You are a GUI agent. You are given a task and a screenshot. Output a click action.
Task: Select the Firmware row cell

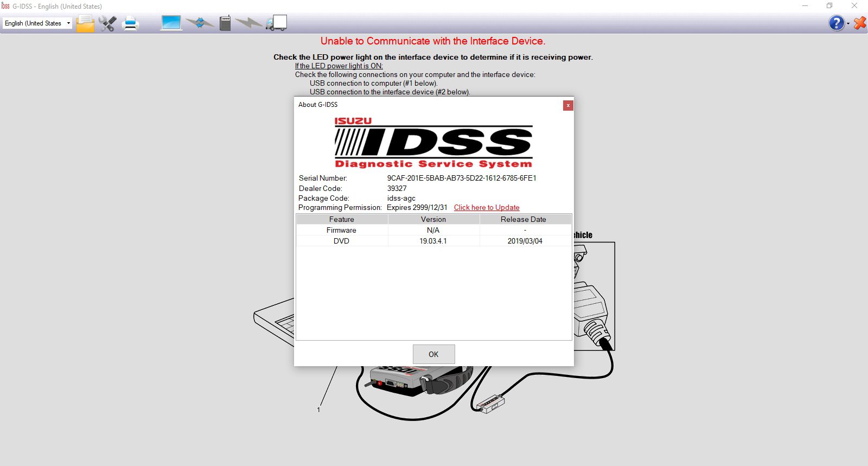[342, 230]
